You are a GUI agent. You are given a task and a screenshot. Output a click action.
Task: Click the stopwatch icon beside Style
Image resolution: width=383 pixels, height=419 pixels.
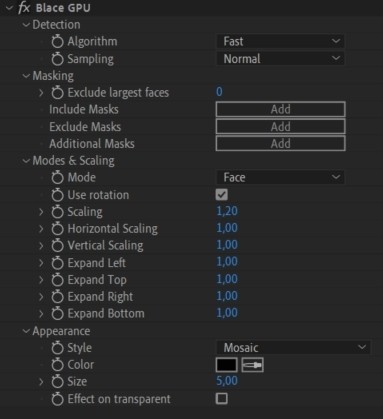click(x=57, y=348)
